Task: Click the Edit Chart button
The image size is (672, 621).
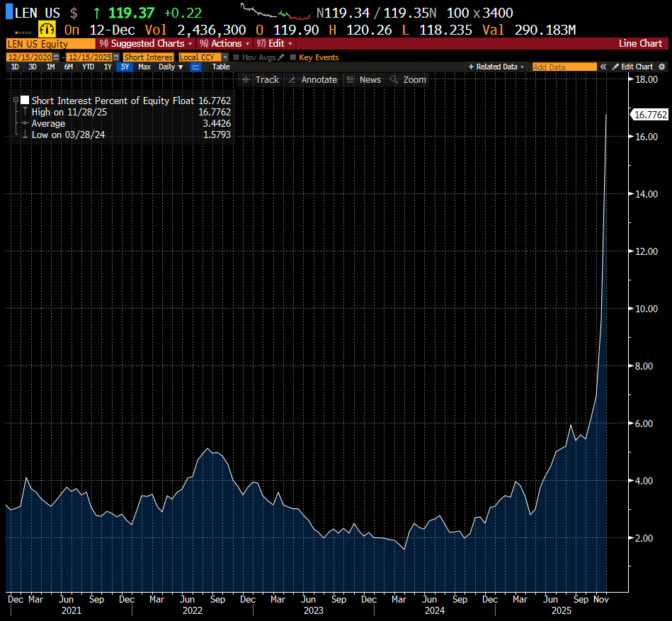Action: 632,67
